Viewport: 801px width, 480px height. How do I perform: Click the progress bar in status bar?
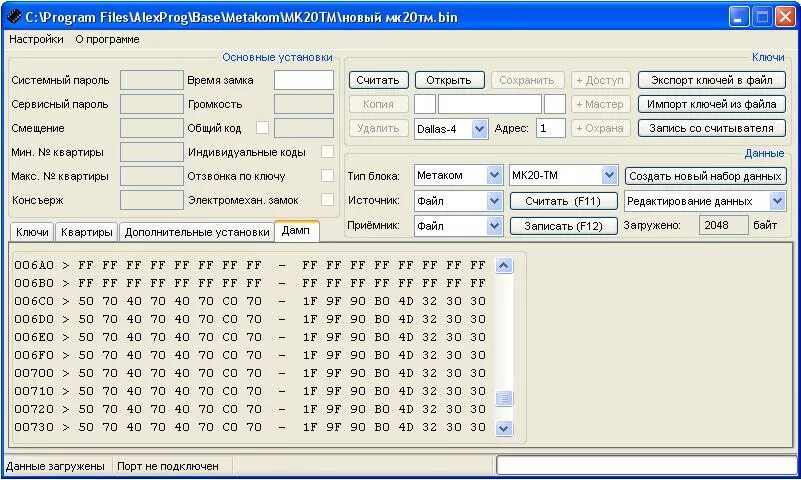tap(646, 466)
